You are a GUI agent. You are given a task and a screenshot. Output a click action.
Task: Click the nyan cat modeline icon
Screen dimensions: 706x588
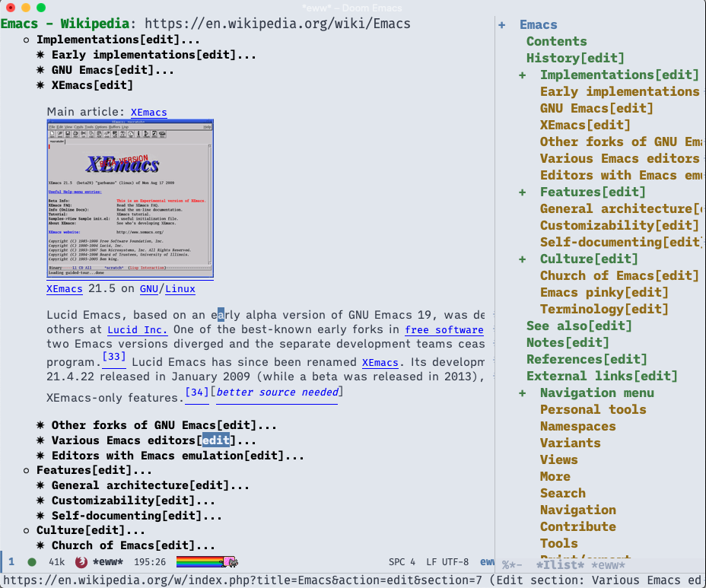pyautogui.click(x=231, y=561)
